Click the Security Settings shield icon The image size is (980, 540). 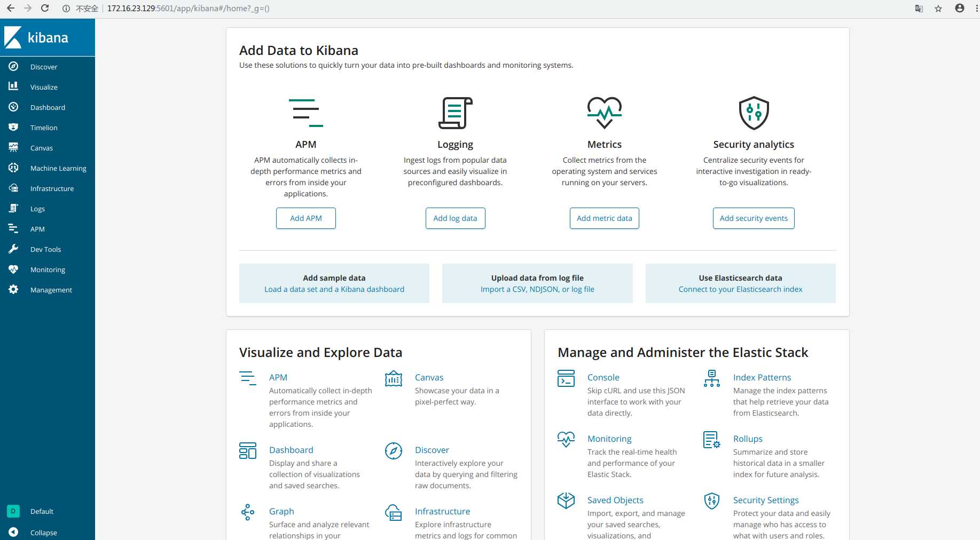712,501
